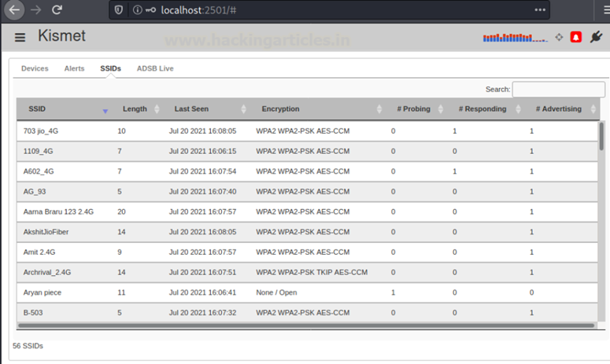The width and height of the screenshot is (610, 364).
Task: Click length value 10 in 703 jio_4G row
Action: [121, 131]
